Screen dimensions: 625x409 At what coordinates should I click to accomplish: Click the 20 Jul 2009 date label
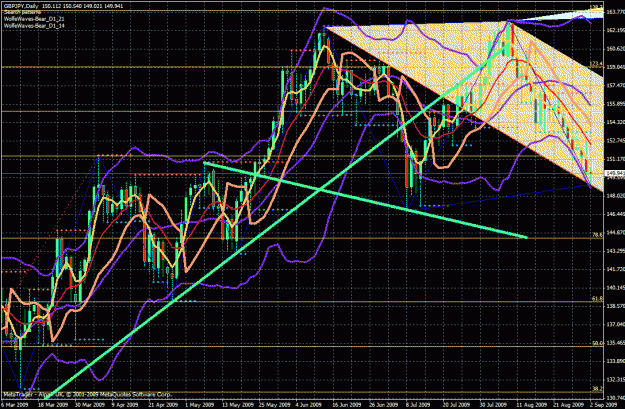[x=454, y=405]
